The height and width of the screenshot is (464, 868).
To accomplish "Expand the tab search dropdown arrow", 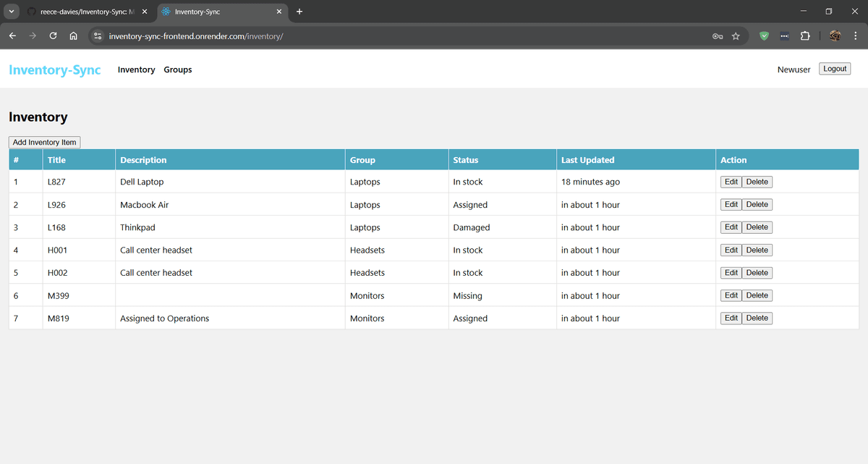I will (x=12, y=12).
